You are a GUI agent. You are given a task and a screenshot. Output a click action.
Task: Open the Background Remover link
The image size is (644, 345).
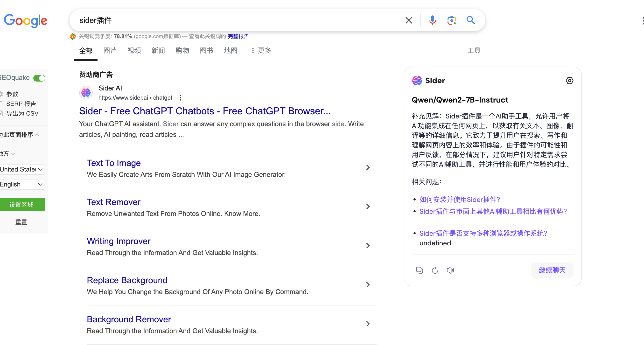129,319
